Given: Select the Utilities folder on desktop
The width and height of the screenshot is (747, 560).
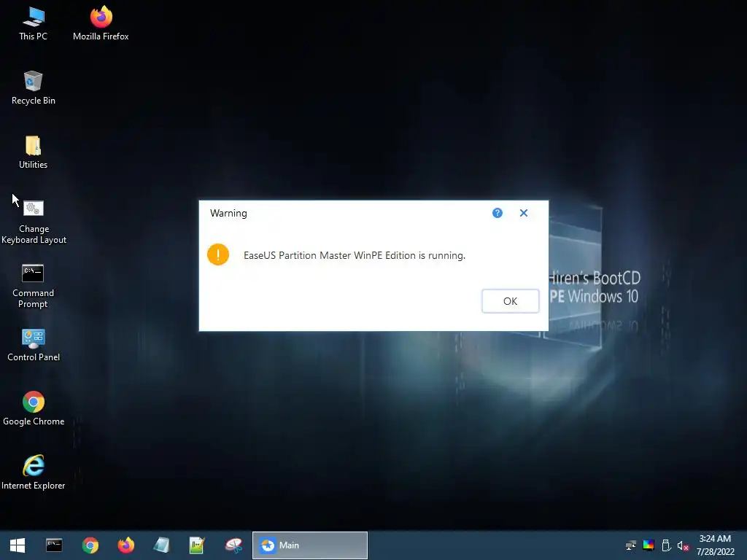Looking at the screenshot, I should pos(34,152).
